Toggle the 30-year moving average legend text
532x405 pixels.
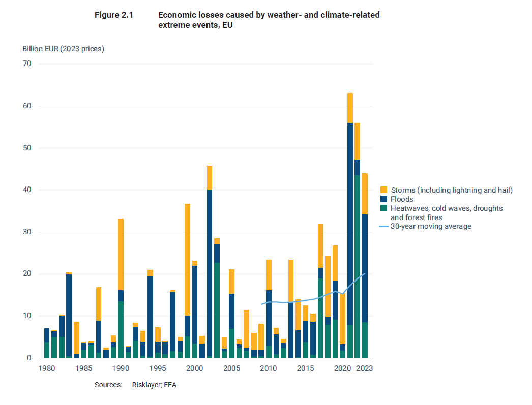[431, 227]
